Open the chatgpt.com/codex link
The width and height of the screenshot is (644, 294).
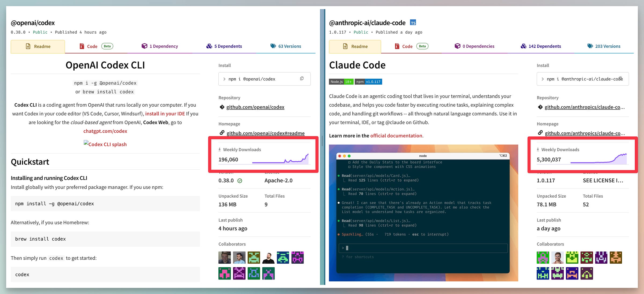click(x=105, y=131)
